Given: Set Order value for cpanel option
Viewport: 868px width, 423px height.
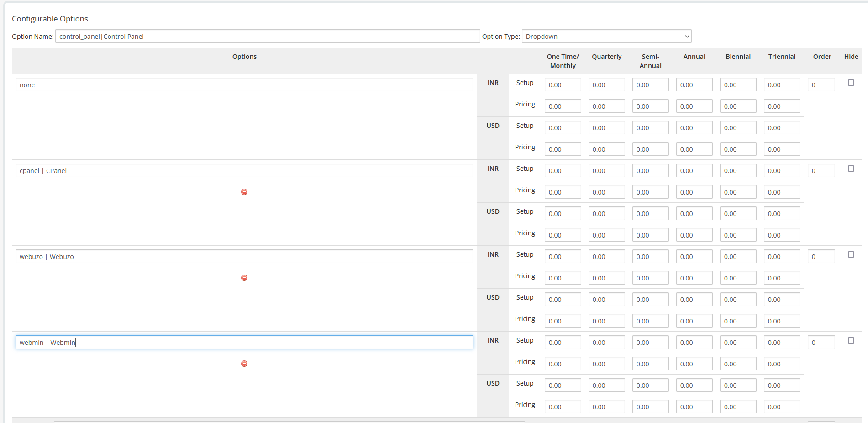Looking at the screenshot, I should click(x=821, y=170).
